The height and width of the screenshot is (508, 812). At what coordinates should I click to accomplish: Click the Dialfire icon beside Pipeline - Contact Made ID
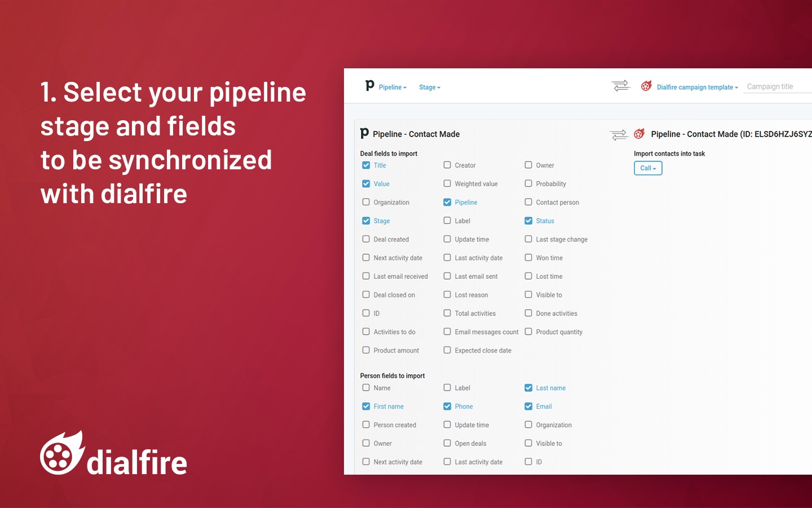[x=639, y=133]
